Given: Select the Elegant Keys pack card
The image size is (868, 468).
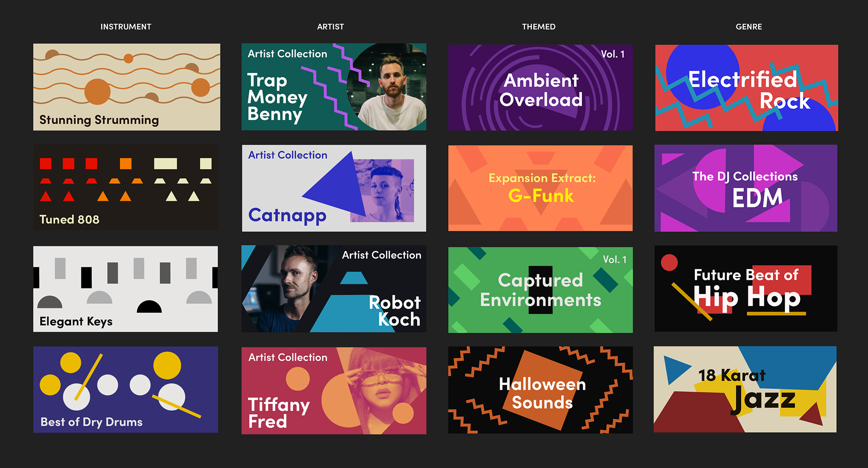Looking at the screenshot, I should (x=126, y=289).
